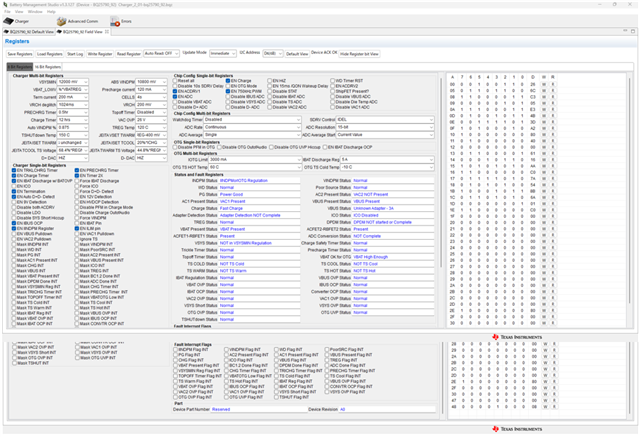
Task: Close the BQ25790 Field View tab
Action: coord(107,32)
